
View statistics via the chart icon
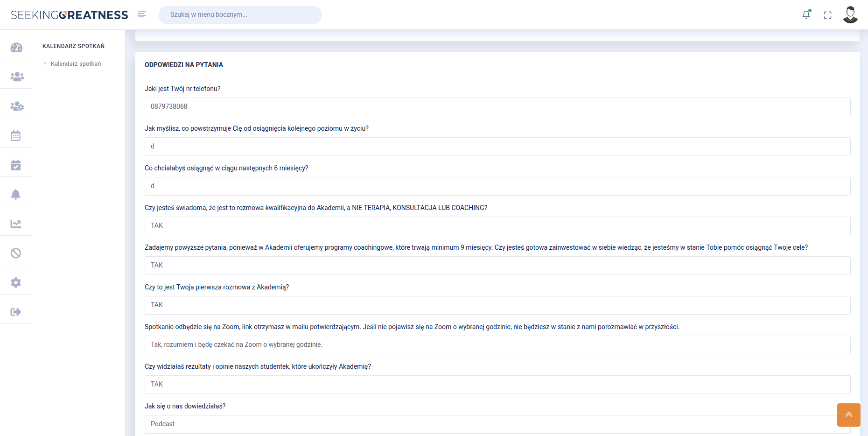[x=16, y=223]
